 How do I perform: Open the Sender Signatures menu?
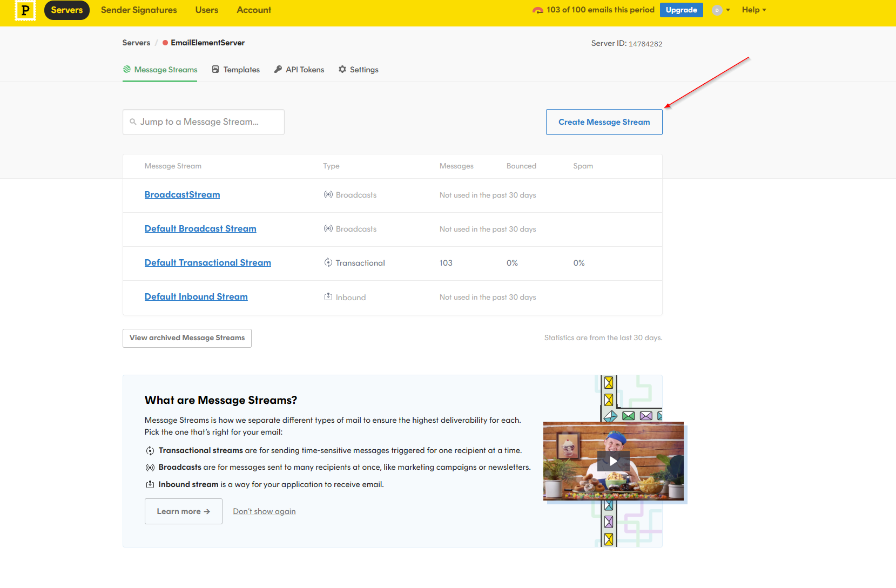click(139, 10)
